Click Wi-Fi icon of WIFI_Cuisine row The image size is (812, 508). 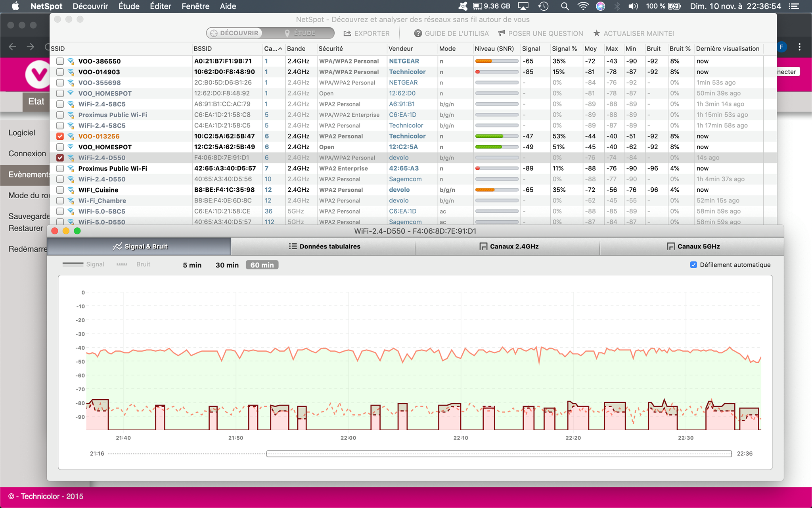[x=71, y=190]
